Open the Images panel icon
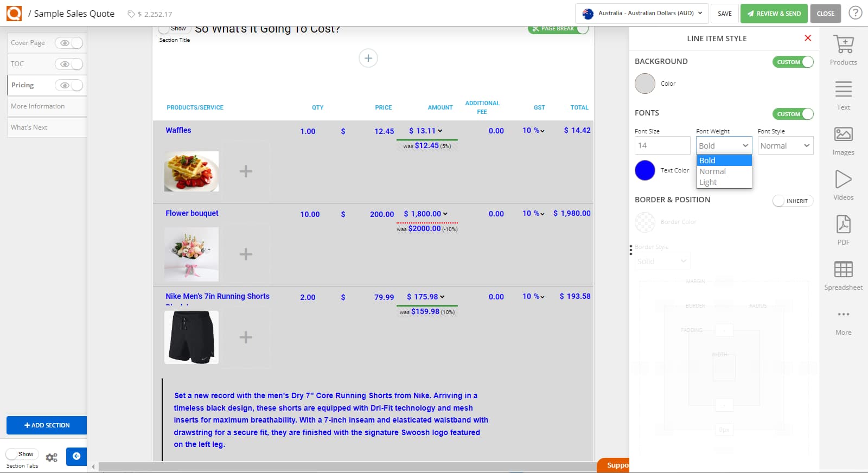 pos(844,134)
